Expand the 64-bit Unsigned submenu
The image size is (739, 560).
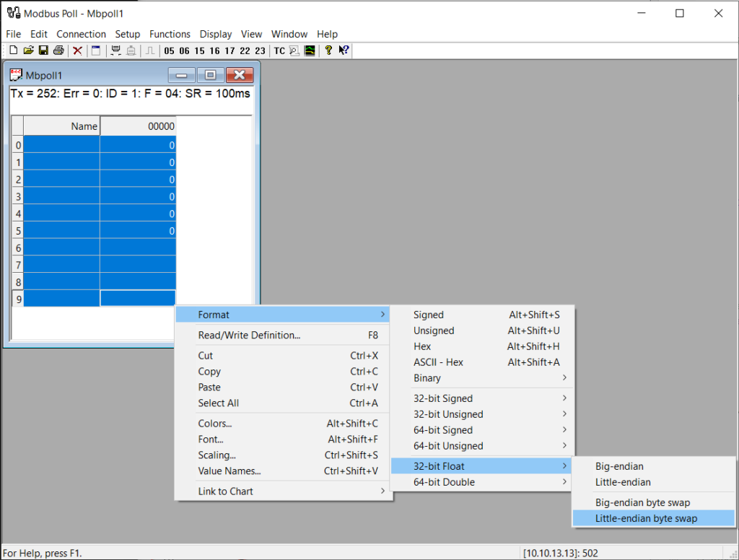(x=481, y=446)
